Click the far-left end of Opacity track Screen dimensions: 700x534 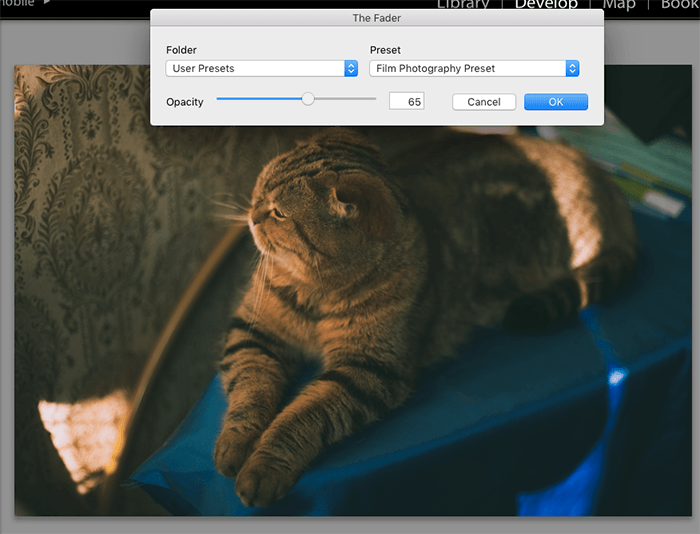(219, 99)
